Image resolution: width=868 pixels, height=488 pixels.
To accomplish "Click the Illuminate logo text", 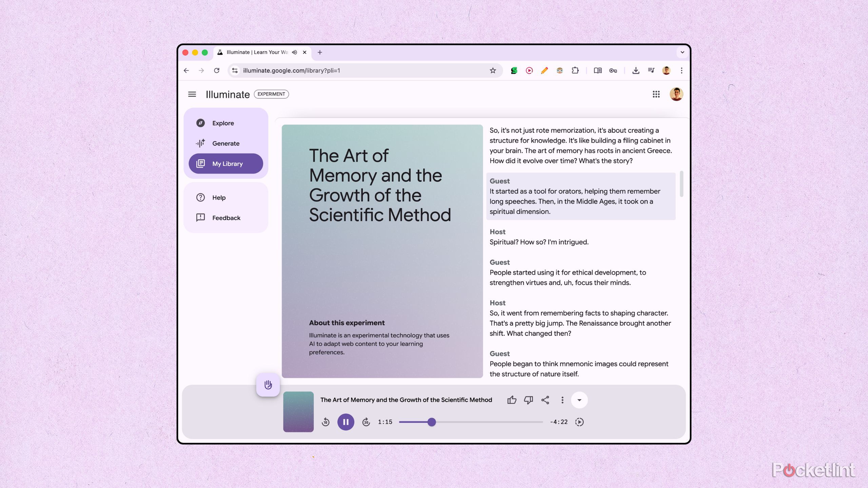I will 228,95.
